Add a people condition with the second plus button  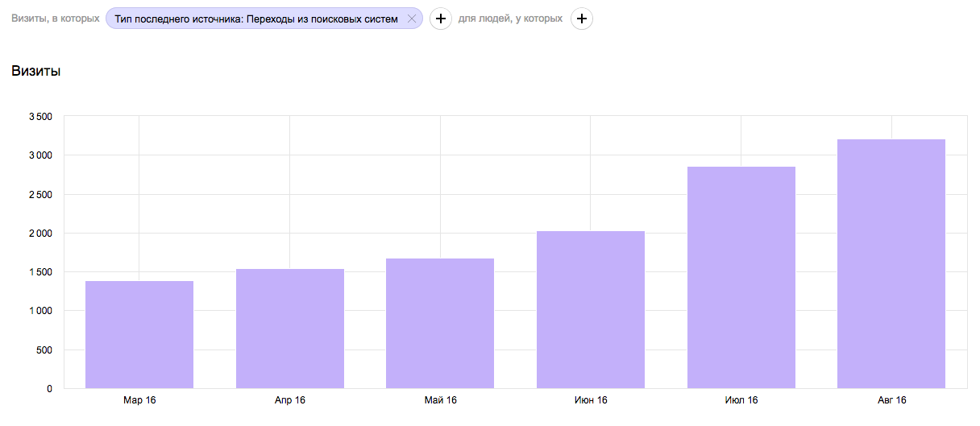point(582,19)
